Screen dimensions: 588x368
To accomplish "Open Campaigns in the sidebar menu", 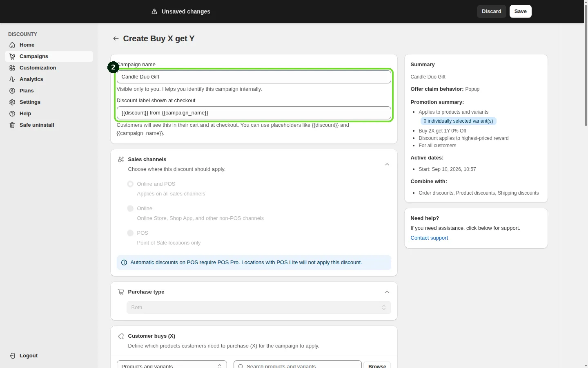I will coord(49,56).
